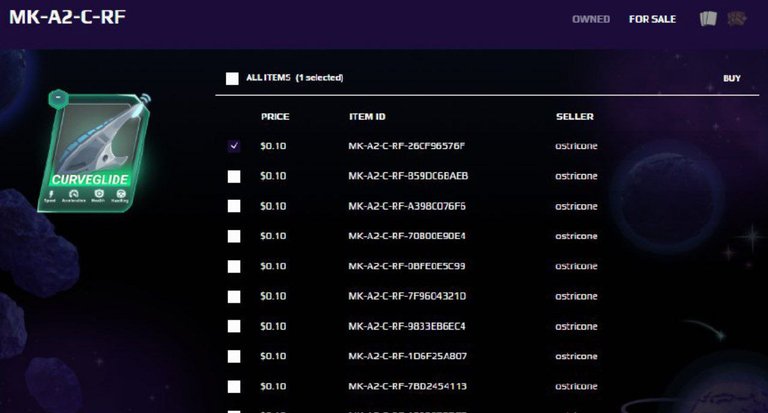Image resolution: width=768 pixels, height=413 pixels.
Task: Tick the checkbox for MK-A2-C-RF-7F96043210
Action: (234, 296)
